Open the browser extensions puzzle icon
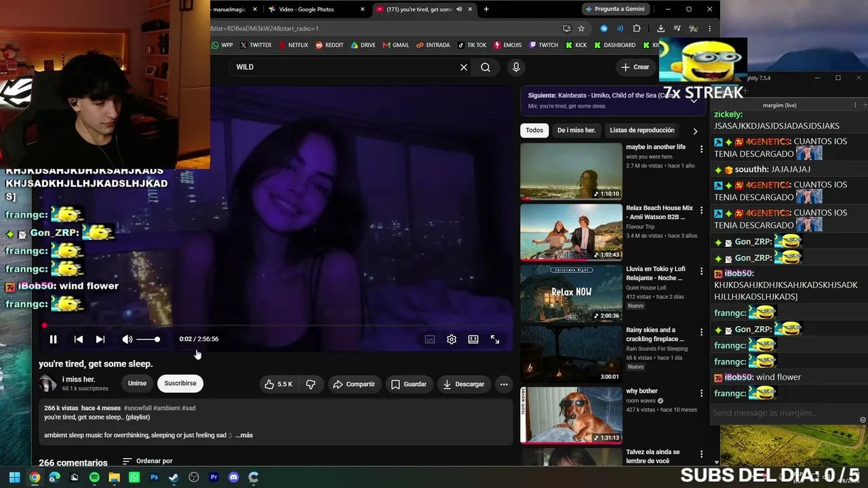Viewport: 868px width, 488px height. pos(637,28)
